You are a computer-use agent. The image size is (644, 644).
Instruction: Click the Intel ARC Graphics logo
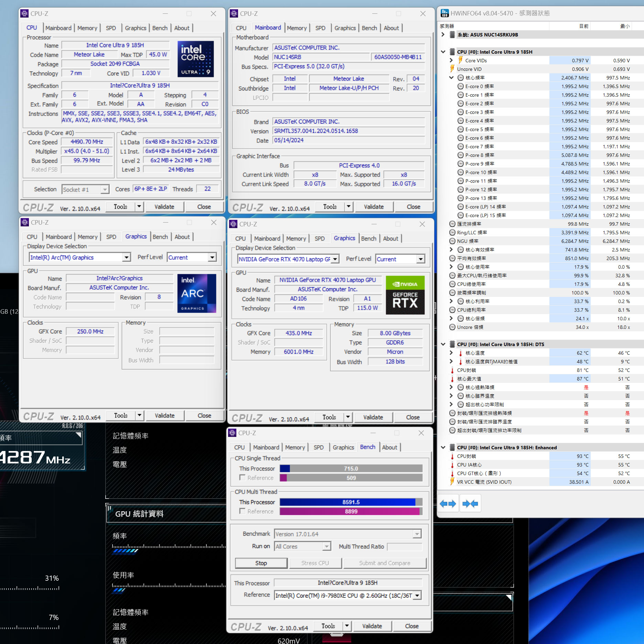click(x=197, y=293)
